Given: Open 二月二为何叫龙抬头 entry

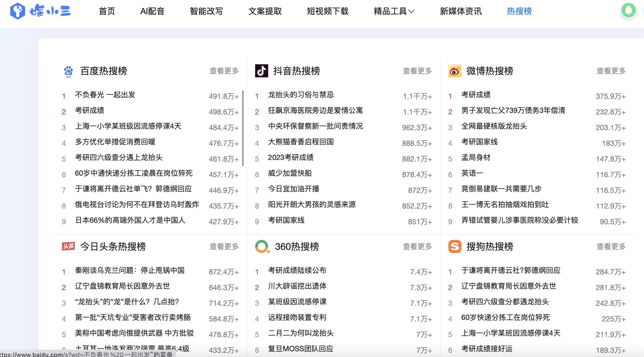Looking at the screenshot, I should click(x=301, y=333).
